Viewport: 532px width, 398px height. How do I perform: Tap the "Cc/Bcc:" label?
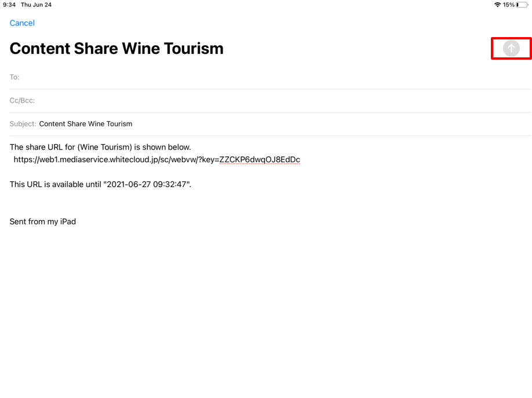pyautogui.click(x=22, y=101)
